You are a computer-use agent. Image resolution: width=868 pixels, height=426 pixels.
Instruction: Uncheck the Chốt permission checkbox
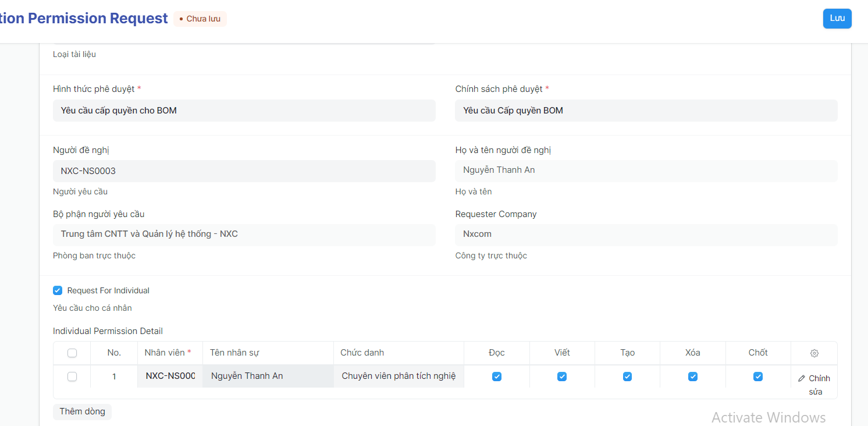(x=757, y=377)
